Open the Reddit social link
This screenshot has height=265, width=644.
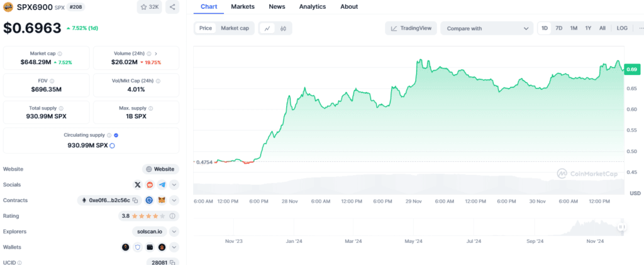(150, 185)
